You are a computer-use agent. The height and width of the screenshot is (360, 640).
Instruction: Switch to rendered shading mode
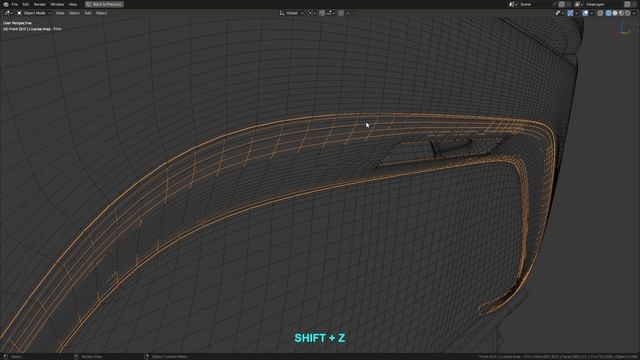pos(628,13)
